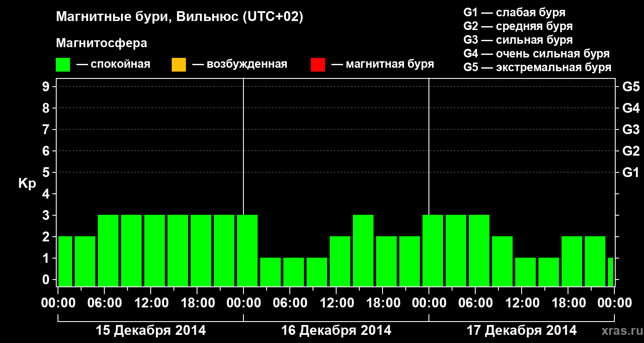Screen dimensions: 644x343
Task: Click the 17 December 00:00 bar with Kp 3
Action: (x=433, y=250)
